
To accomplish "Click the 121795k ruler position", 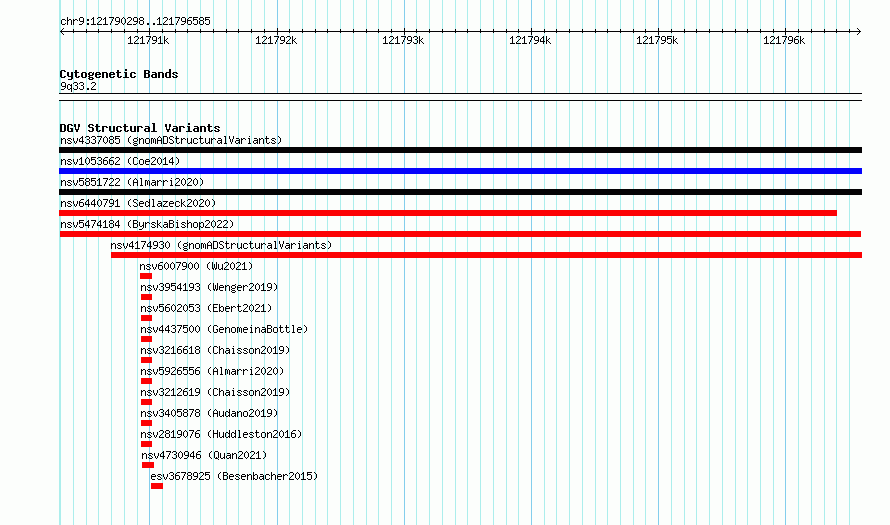I will [657, 40].
